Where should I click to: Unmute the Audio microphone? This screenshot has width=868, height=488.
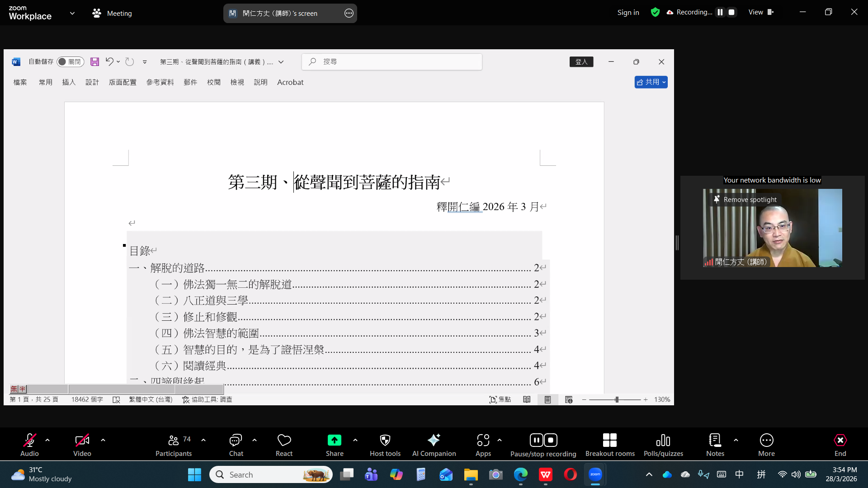click(x=29, y=441)
